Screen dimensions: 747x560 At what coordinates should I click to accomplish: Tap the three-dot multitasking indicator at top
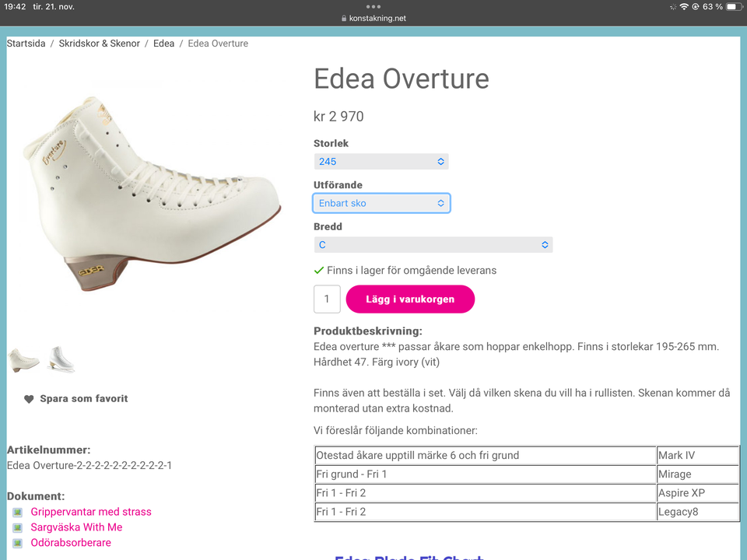tap(373, 7)
